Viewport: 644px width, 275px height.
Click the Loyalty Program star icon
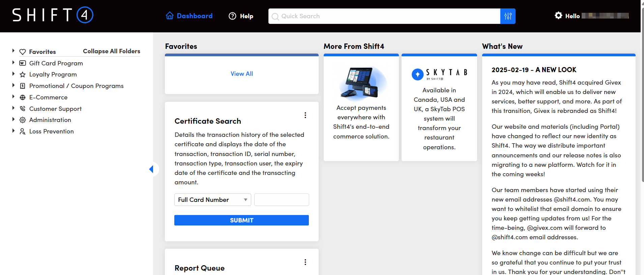[23, 74]
